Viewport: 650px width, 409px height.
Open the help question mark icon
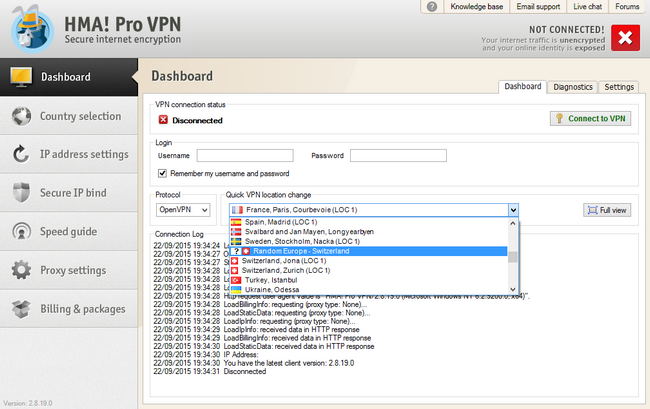[x=432, y=7]
